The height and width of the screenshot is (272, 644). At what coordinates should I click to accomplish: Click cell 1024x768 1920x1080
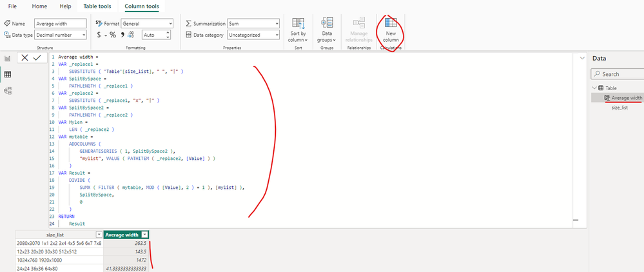(59, 260)
